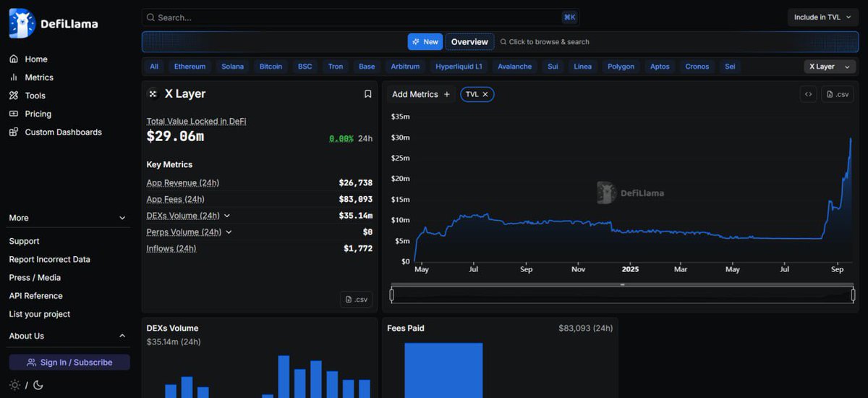
Task: Select the Hyperliquid L1 chain filter
Action: 459,67
